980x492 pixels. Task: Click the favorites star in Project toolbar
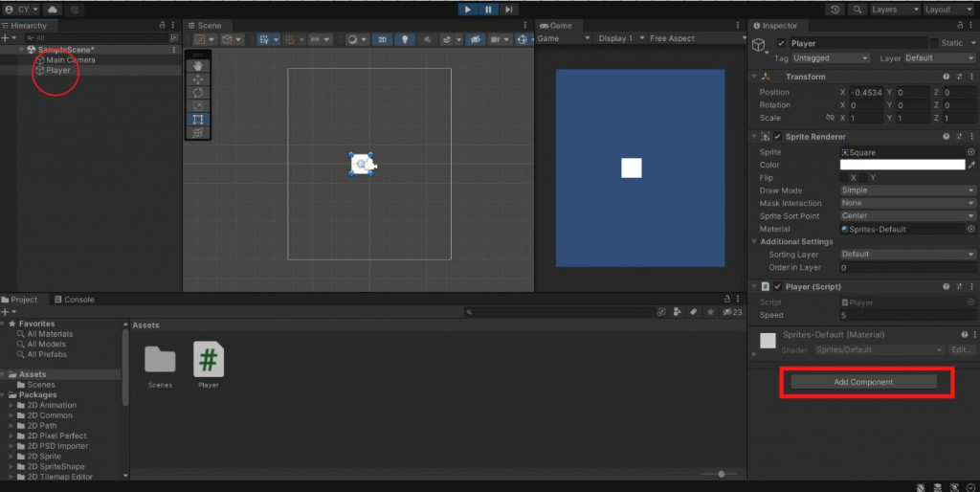(x=710, y=311)
